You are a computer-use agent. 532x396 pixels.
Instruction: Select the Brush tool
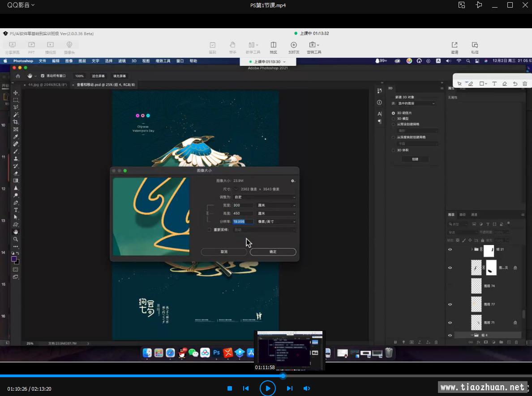point(16,151)
